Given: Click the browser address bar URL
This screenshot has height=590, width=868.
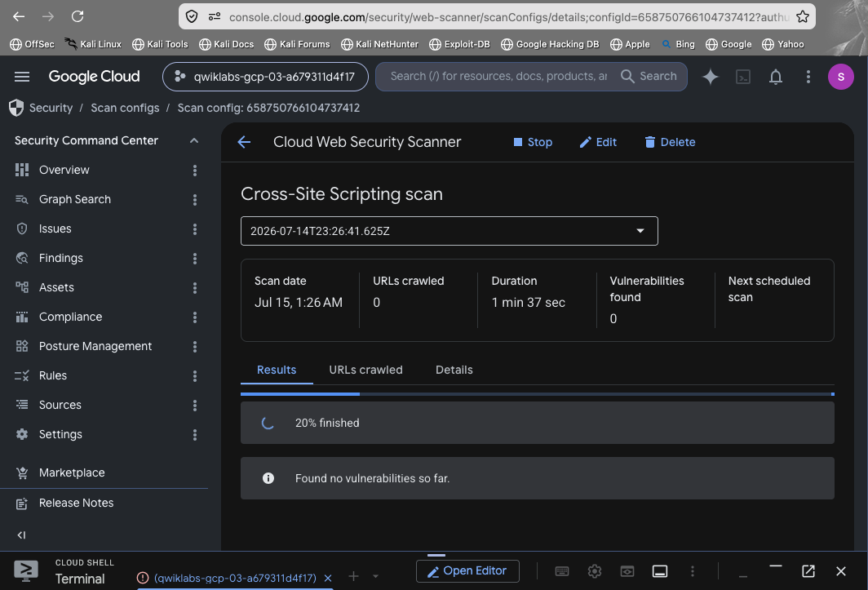Looking at the screenshot, I should pos(508,16).
